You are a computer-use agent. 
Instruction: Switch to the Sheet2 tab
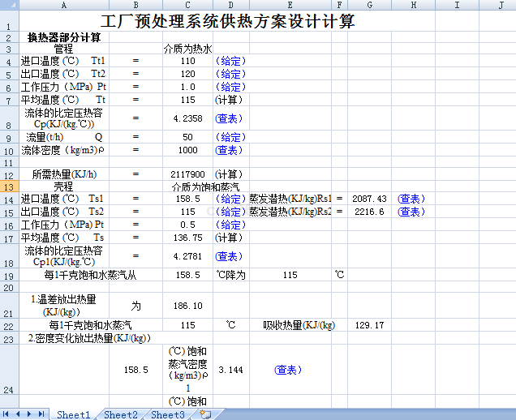120,414
